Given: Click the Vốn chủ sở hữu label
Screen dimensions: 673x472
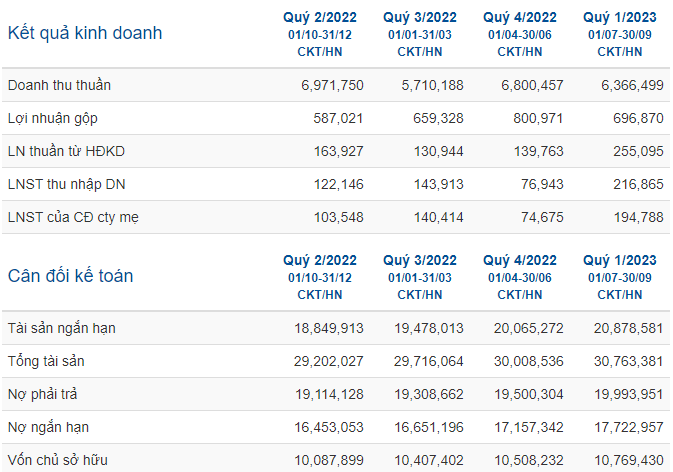Looking at the screenshot, I should [x=58, y=460].
